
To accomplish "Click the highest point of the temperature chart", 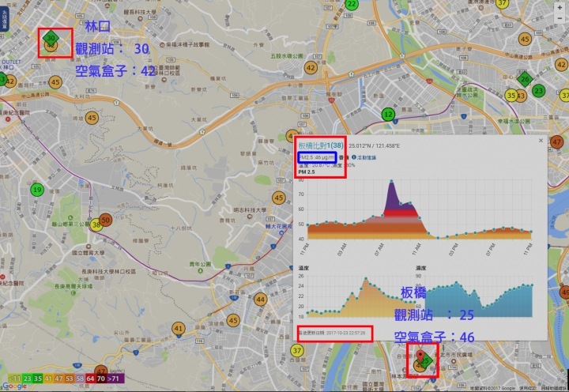I will [x=366, y=279].
